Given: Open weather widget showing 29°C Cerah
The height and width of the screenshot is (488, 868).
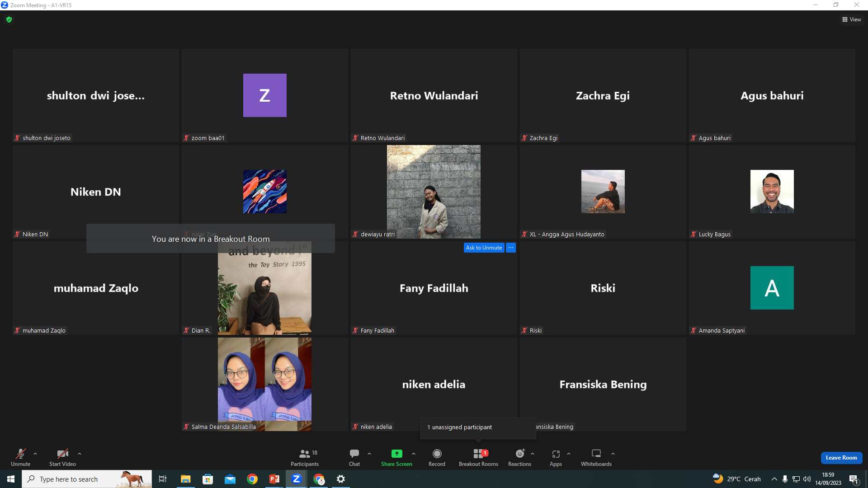Looking at the screenshot, I should (x=737, y=479).
